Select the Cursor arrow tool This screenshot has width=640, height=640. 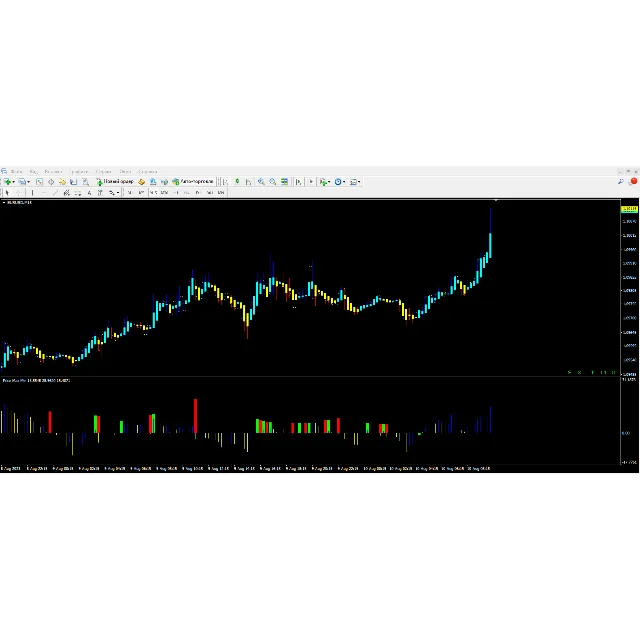click(x=7, y=193)
